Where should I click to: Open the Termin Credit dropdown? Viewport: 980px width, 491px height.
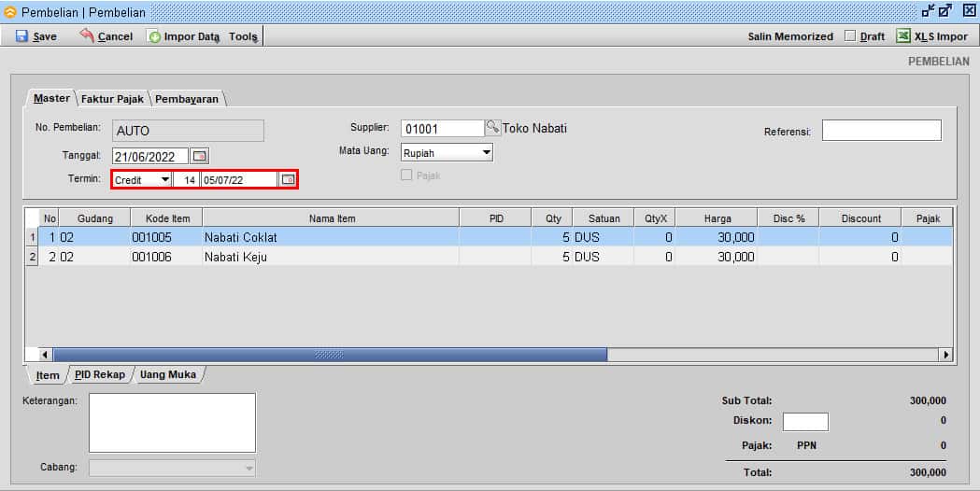pos(165,179)
